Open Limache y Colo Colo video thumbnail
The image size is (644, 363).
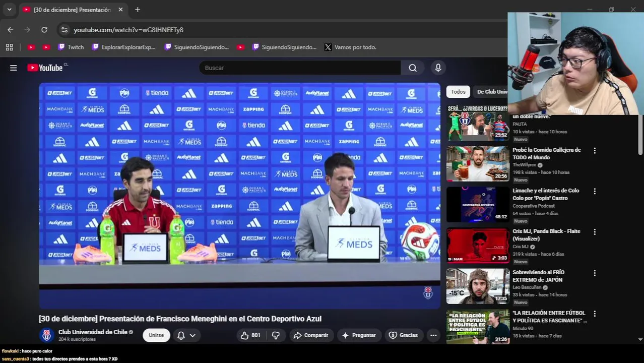478,204
